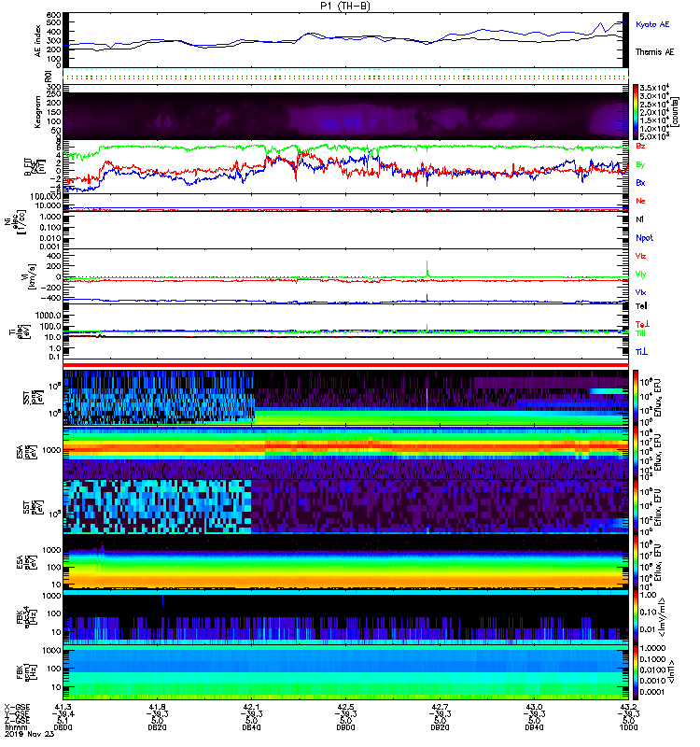Click the ESA electron Eflux color bar
Image resolution: width=700 pixels, height=747 pixels.
point(636,562)
